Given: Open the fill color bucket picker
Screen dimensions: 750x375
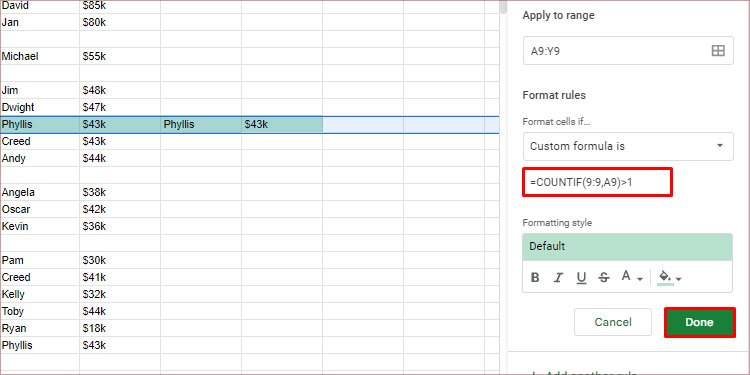Looking at the screenshot, I should point(670,277).
